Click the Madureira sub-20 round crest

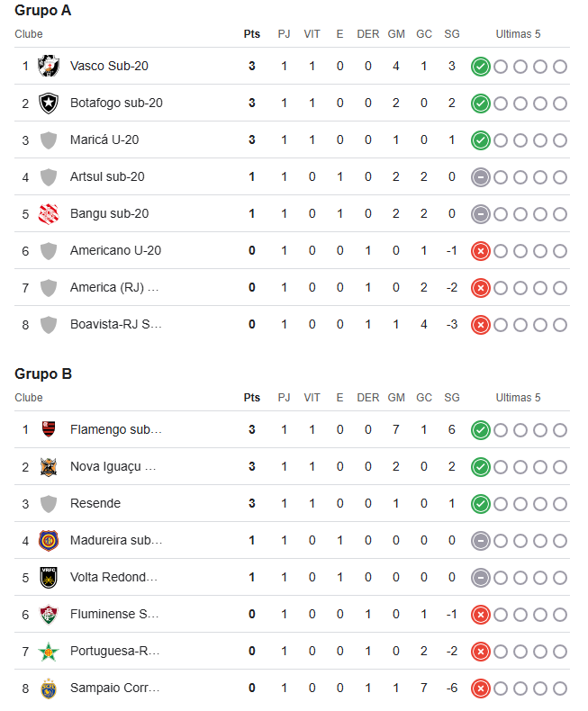49,541
